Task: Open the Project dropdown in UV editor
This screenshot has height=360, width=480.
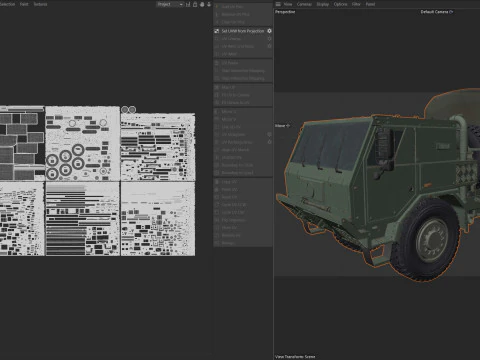Action: point(170,4)
